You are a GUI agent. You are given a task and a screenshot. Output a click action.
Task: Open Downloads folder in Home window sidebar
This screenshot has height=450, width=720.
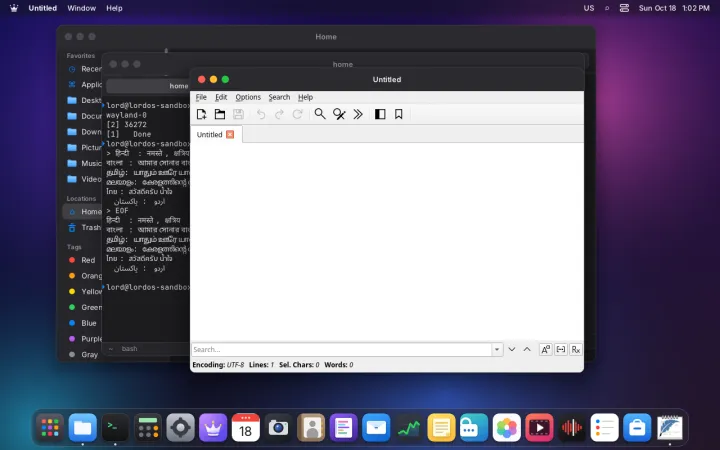(x=84, y=132)
